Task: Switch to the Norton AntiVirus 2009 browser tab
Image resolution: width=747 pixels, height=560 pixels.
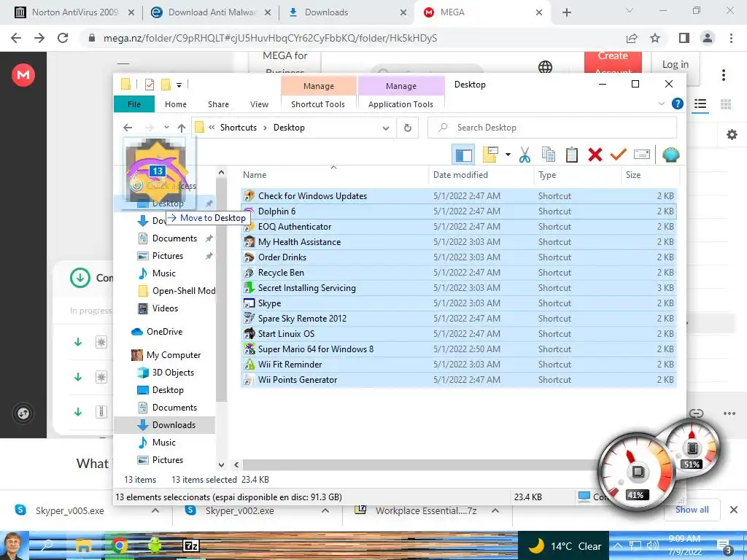Action: click(74, 12)
